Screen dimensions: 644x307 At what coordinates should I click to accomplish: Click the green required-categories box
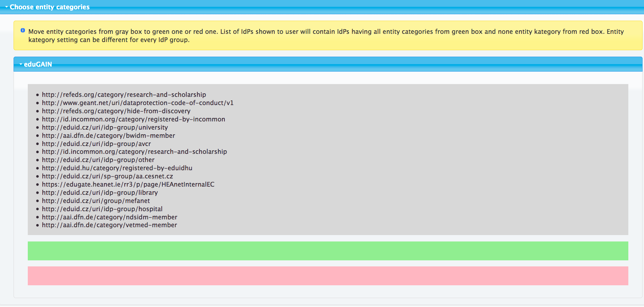(x=328, y=251)
